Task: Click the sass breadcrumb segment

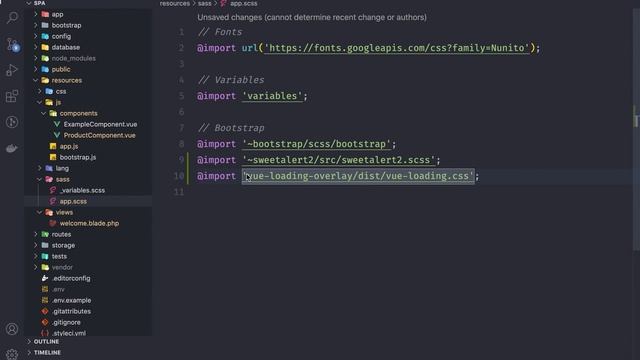Action: (204, 4)
